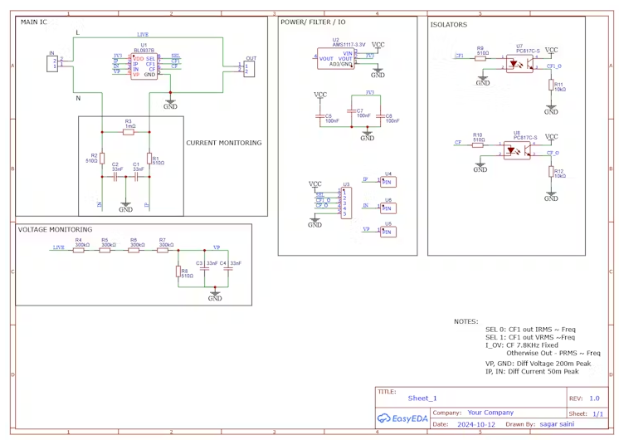Viewport: 620px width, 440px height.
Task: Click the CURRENT MONITORING label text
Action: tap(223, 143)
